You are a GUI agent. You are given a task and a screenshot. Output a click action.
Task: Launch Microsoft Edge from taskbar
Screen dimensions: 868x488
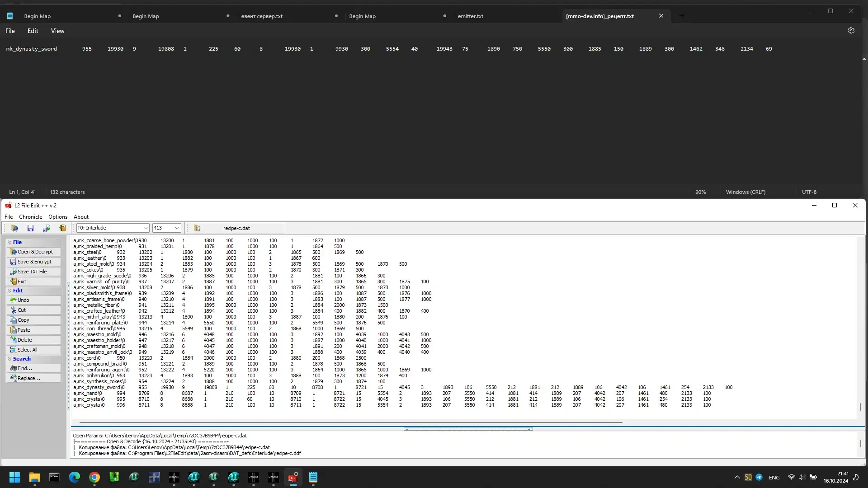coord(74,477)
